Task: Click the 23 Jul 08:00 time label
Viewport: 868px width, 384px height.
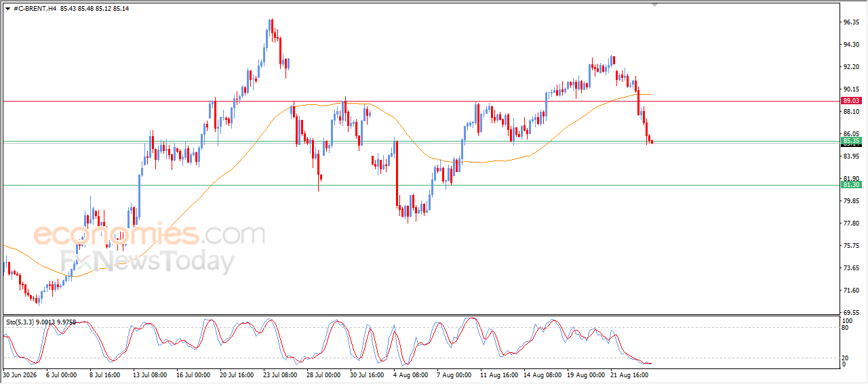Action: click(278, 373)
